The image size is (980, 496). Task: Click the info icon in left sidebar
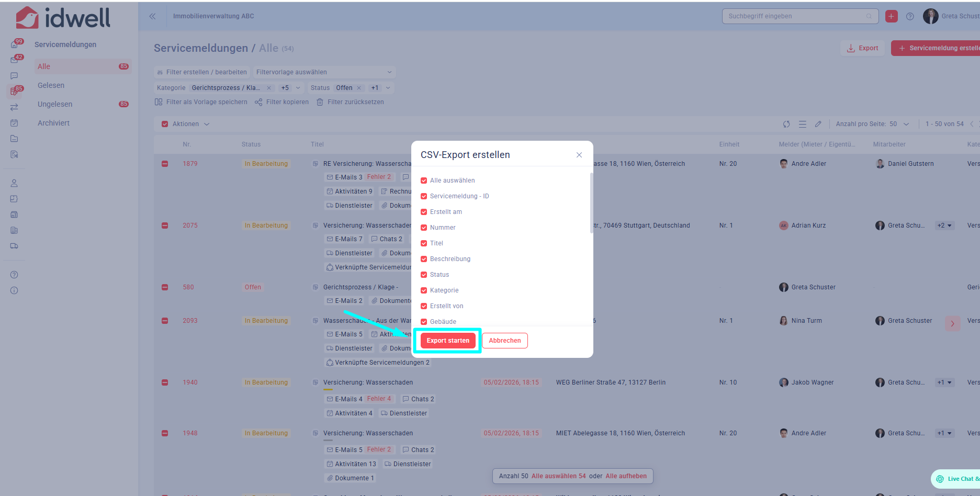[x=14, y=290]
